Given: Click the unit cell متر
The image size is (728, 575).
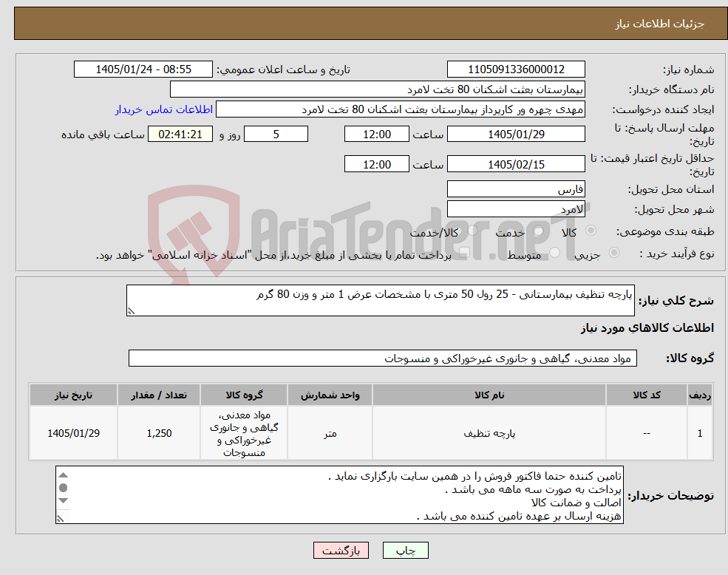Looking at the screenshot, I should [330, 433].
